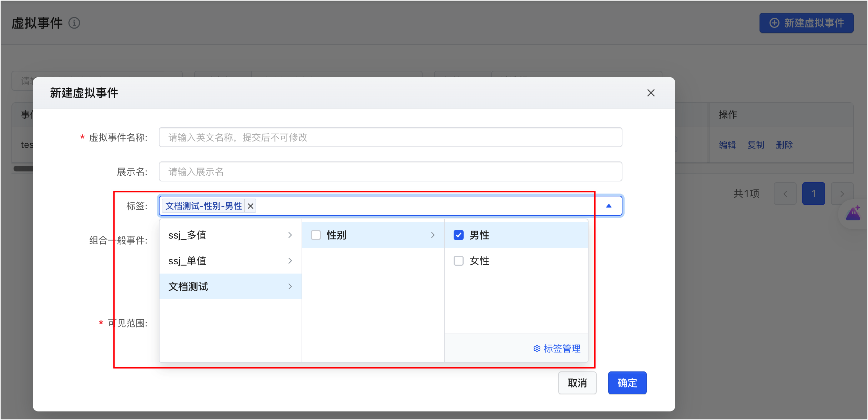Close the 新建虚拟事件 dialog
This screenshot has width=868, height=420.
(651, 93)
